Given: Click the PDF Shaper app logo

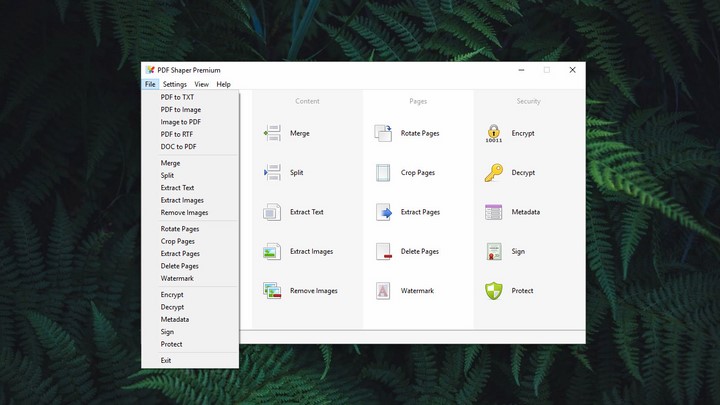Looking at the screenshot, I should [x=150, y=70].
